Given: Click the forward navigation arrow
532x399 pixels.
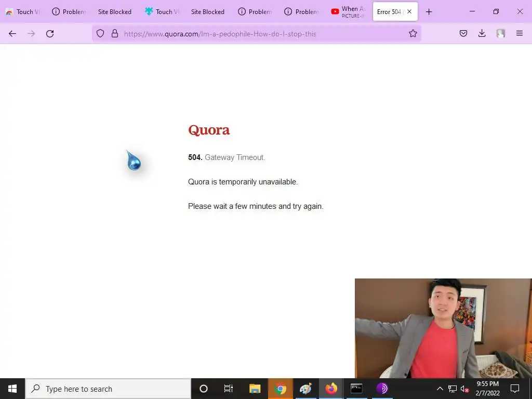Looking at the screenshot, I should click(x=31, y=33).
